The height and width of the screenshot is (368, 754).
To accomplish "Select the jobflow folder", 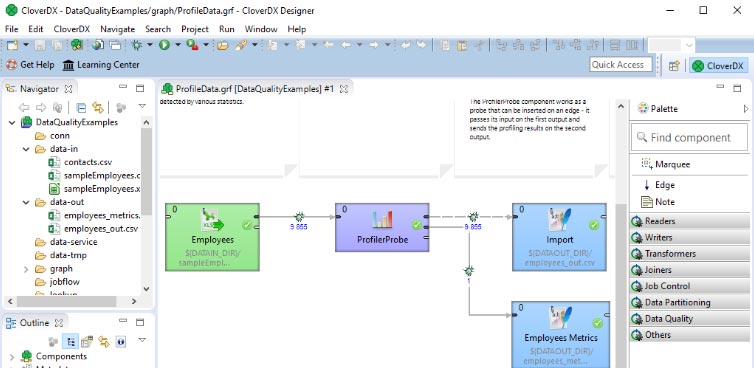I will (58, 282).
